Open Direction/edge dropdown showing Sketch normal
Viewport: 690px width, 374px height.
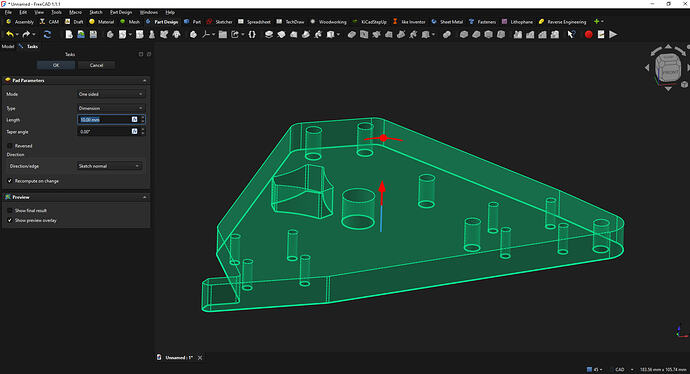click(109, 166)
